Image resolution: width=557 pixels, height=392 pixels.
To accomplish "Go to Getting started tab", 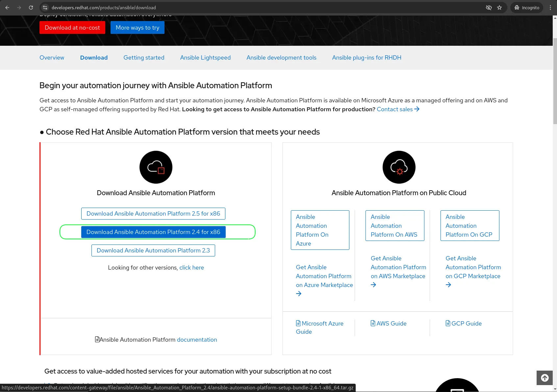I will tap(144, 58).
